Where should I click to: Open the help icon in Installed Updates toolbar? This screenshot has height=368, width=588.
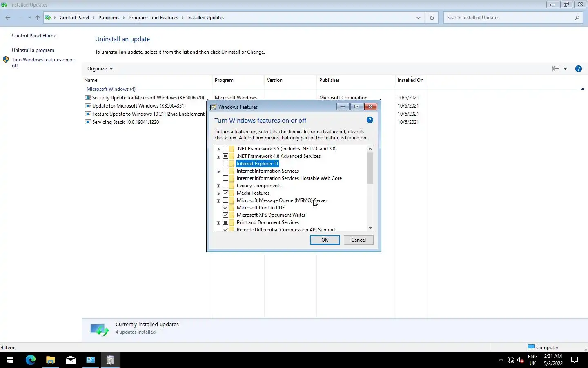(578, 69)
